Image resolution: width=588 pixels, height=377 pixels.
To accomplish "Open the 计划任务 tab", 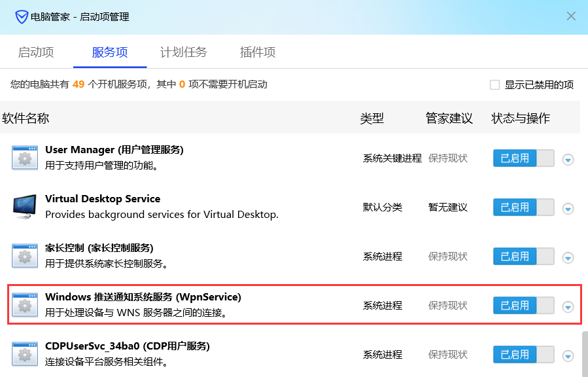I will coord(184,52).
